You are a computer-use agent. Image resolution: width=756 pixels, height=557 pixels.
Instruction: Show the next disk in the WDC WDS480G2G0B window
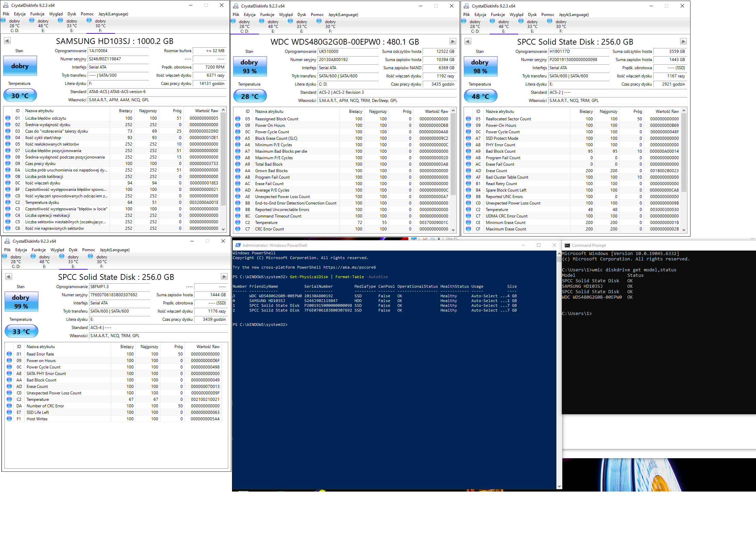click(x=453, y=42)
